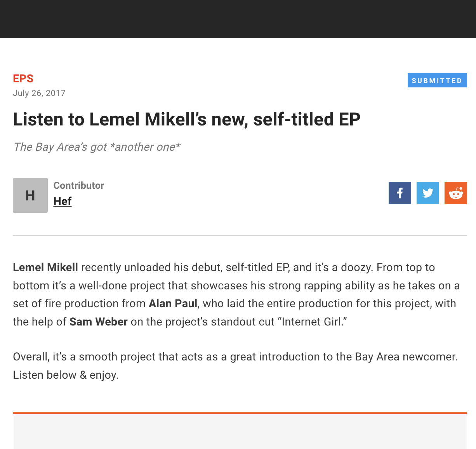Share the article on Twitter
Screen dimensions: 476x449
coord(427,193)
